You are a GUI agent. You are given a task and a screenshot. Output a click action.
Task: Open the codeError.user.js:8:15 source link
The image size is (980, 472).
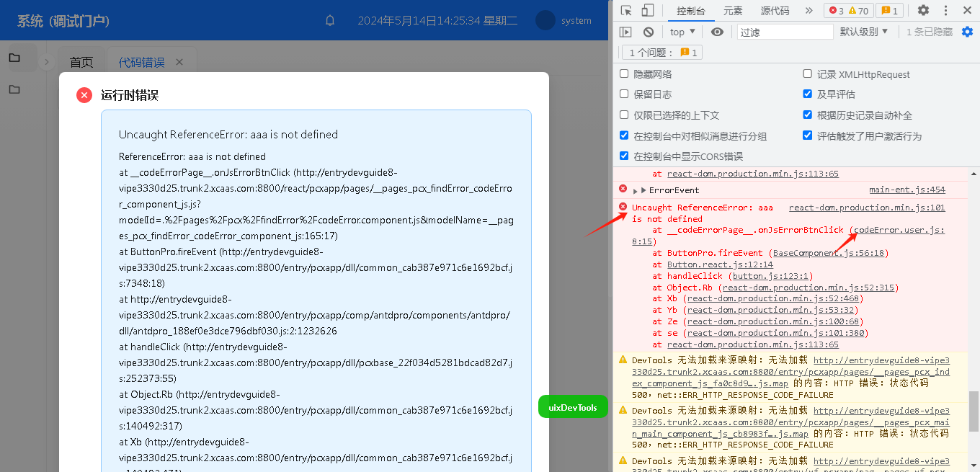click(899, 231)
